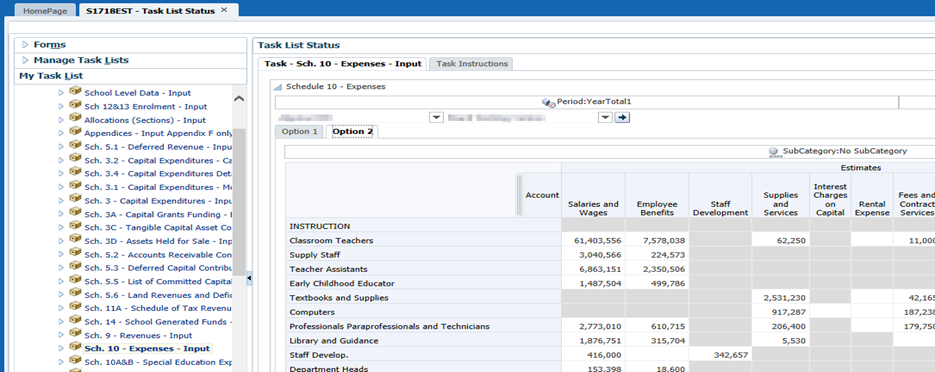
Task: Open Sch 12&13 Enrolment - Input task
Action: click(x=145, y=107)
